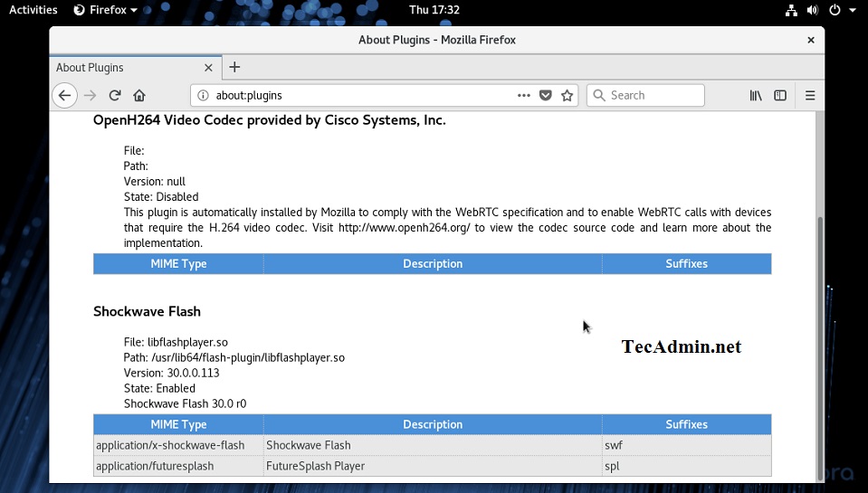Click Suffixes header in Shockwave table

686,424
